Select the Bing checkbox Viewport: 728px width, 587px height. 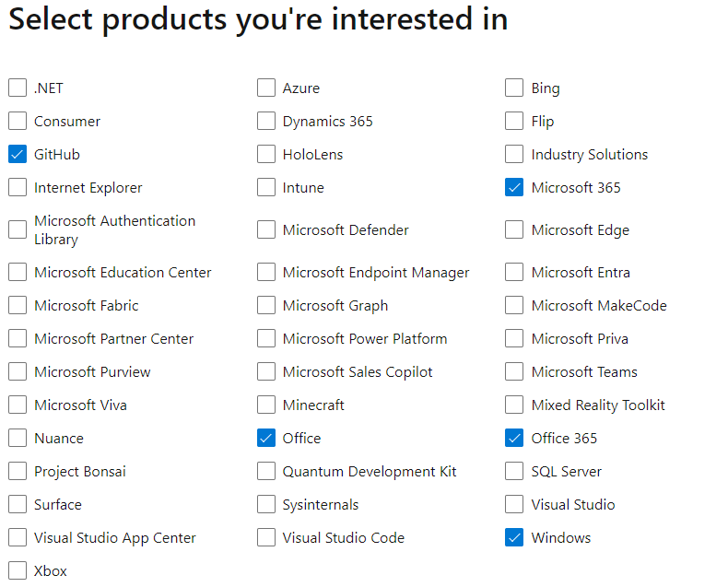point(514,88)
